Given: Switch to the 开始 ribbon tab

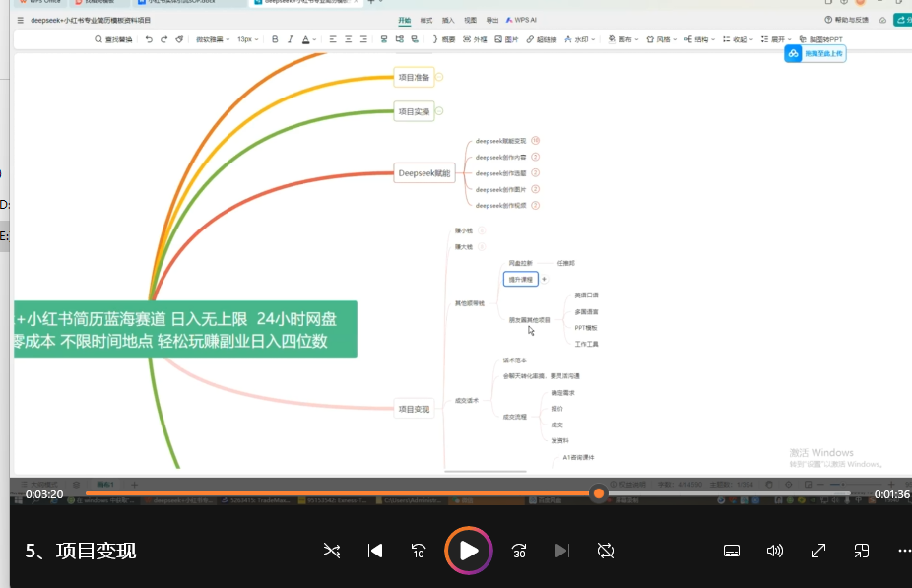Looking at the screenshot, I should point(404,20).
